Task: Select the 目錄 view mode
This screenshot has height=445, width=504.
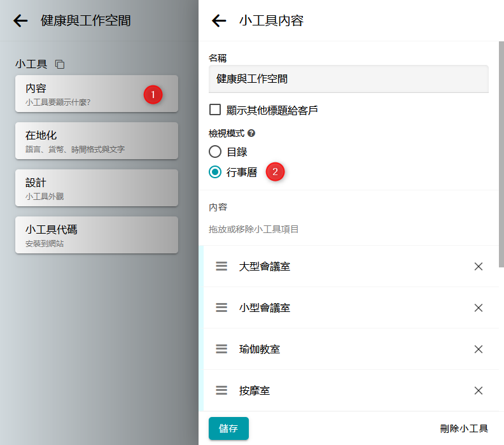Action: coord(215,152)
